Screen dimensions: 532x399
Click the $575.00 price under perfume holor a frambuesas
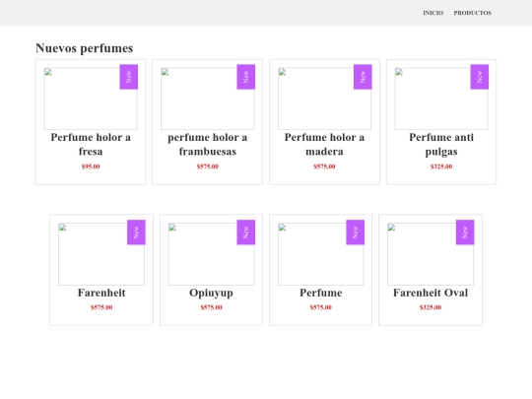(207, 166)
